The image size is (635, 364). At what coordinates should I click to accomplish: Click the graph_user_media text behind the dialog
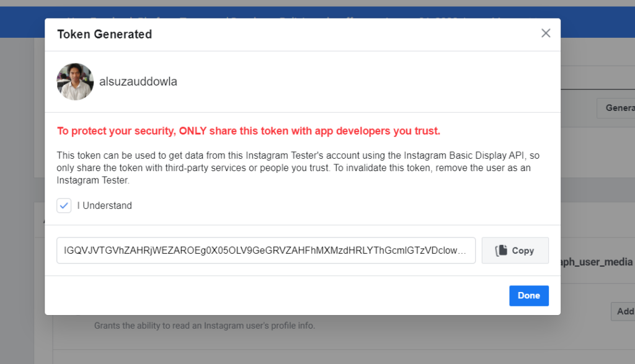tap(597, 262)
